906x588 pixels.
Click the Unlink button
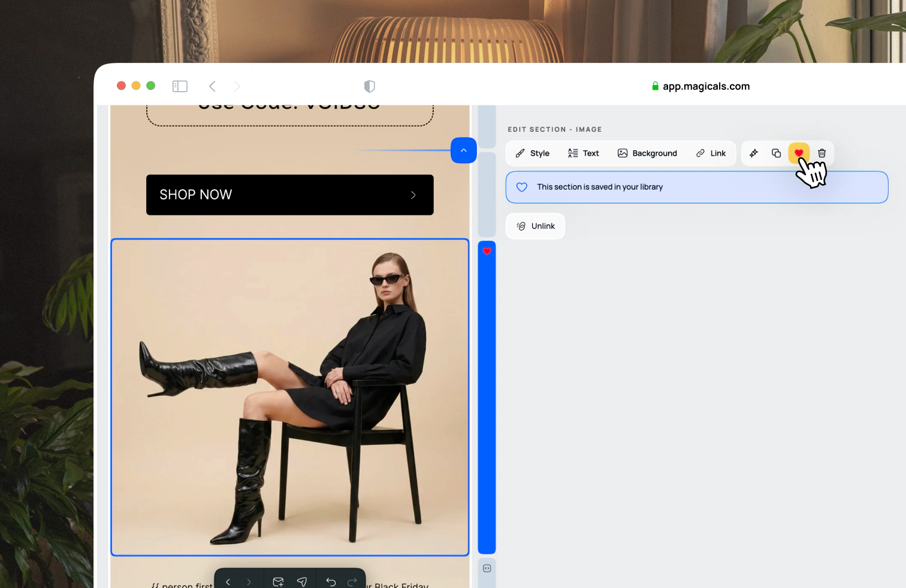coord(535,226)
